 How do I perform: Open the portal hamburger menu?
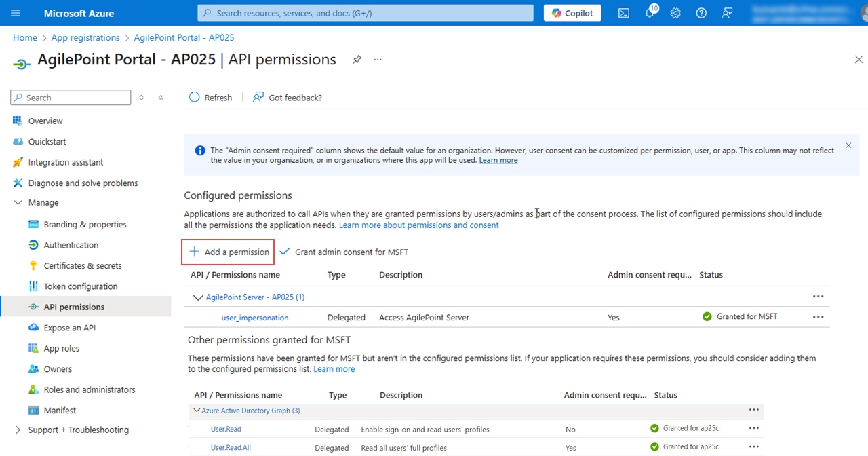click(16, 13)
